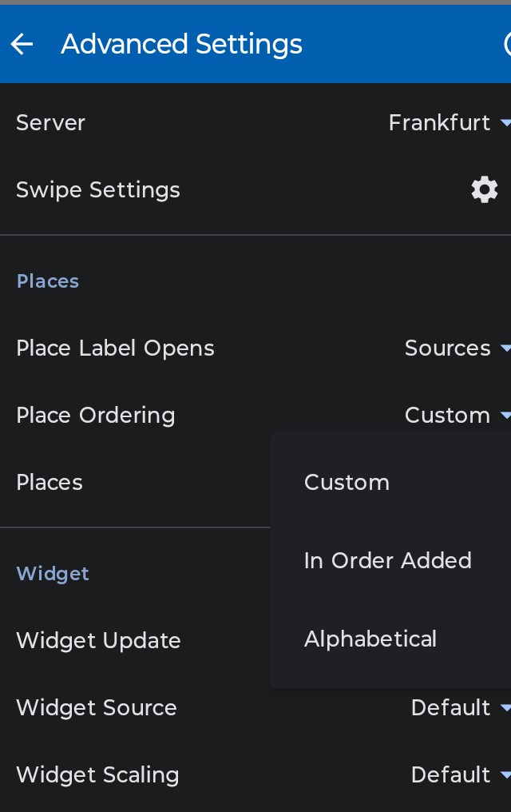Click the Advanced Settings title text
Screen dimensions: 511x812
(181, 44)
